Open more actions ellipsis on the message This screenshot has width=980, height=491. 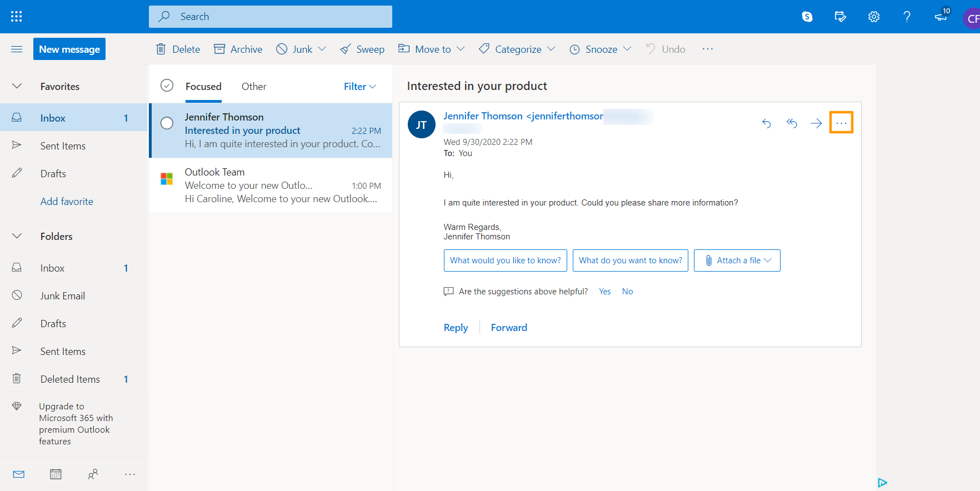[x=841, y=123]
